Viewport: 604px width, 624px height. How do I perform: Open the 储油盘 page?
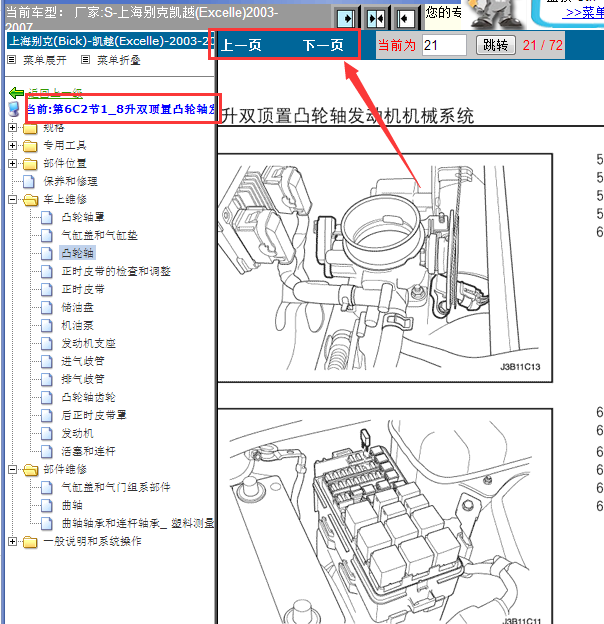pos(78,307)
